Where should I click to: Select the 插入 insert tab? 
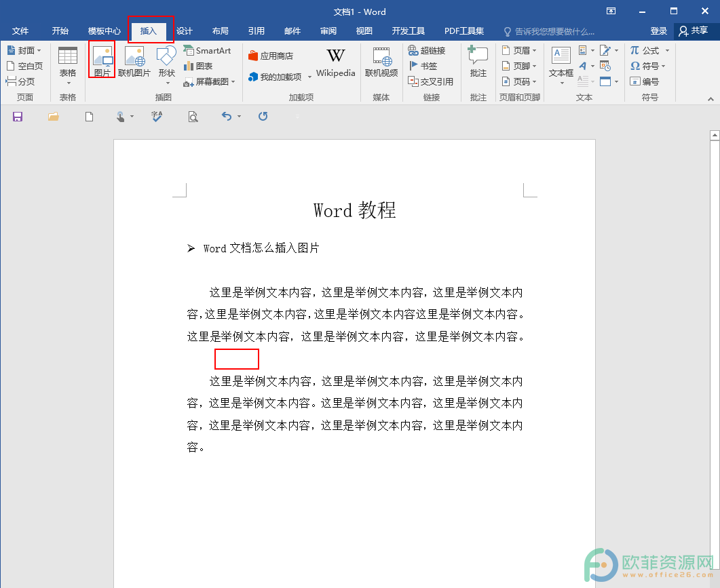[149, 31]
